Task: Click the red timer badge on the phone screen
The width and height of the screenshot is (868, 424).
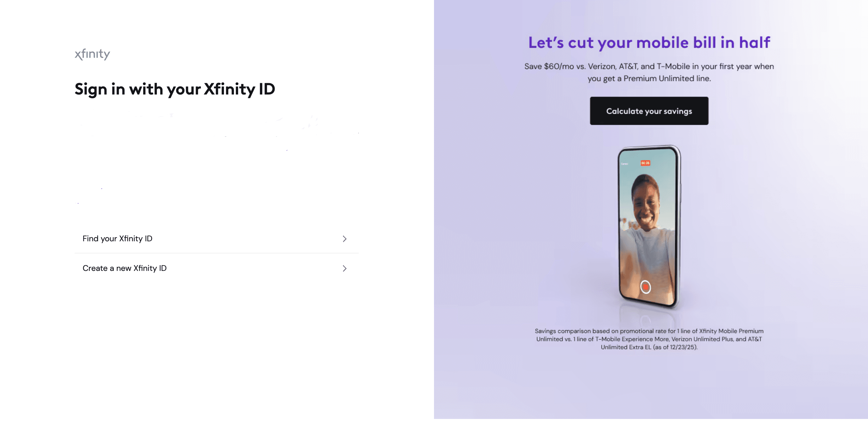Action: click(645, 163)
